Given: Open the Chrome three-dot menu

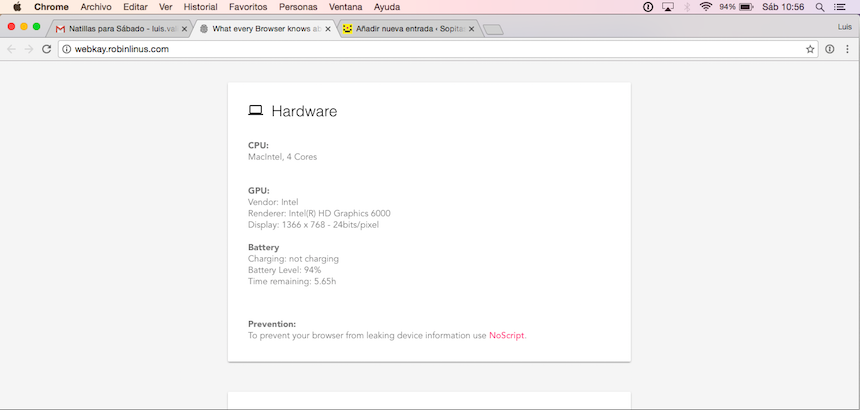Looking at the screenshot, I should [847, 49].
